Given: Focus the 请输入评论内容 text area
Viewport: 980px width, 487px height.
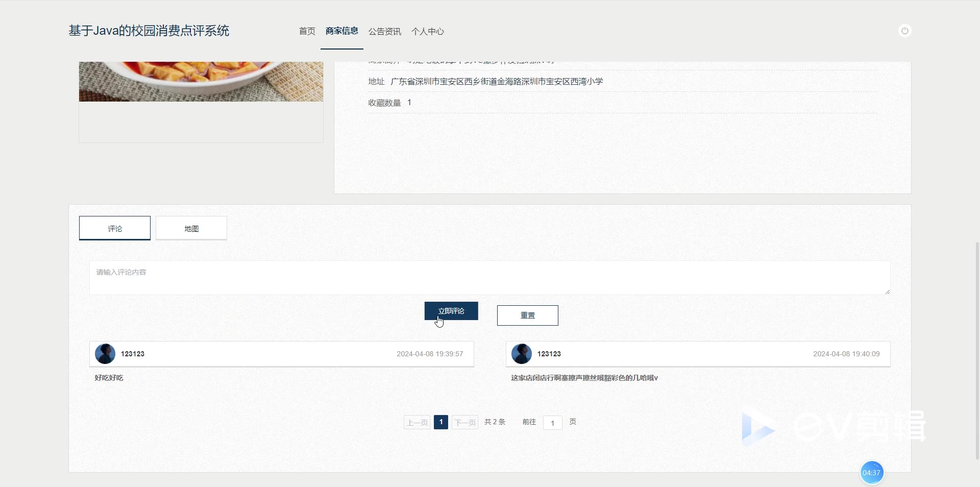Looking at the screenshot, I should 490,278.
